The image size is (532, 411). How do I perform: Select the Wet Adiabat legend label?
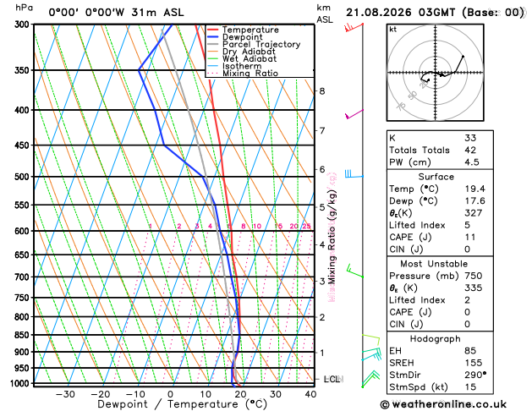coord(250,58)
